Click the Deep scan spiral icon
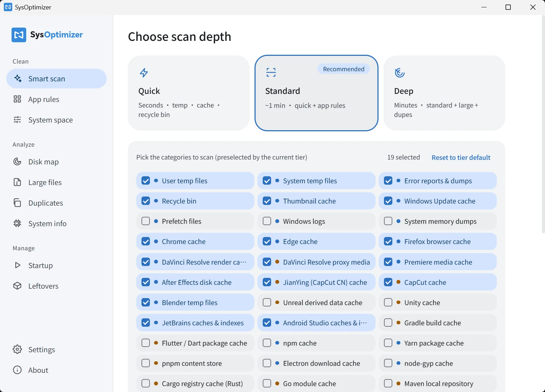This screenshot has width=545, height=392. [399, 73]
